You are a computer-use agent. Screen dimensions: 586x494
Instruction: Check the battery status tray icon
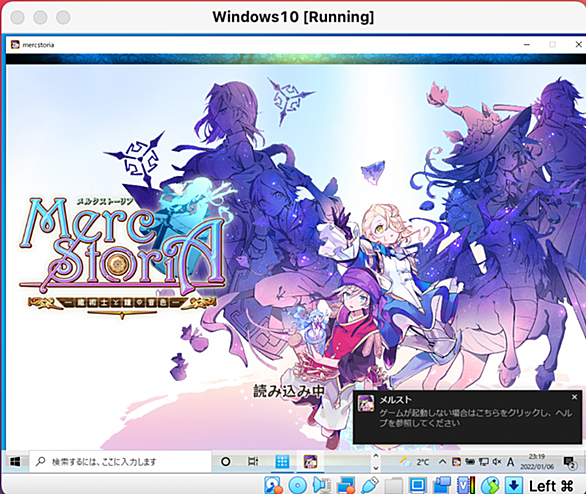pos(470,462)
